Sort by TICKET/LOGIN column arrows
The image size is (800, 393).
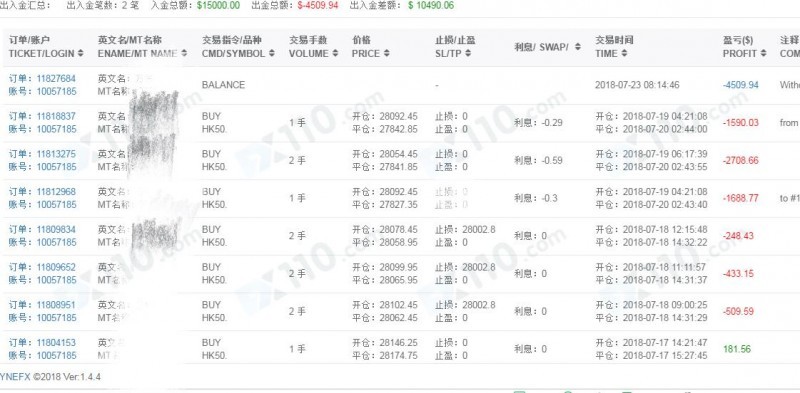pyautogui.click(x=80, y=53)
